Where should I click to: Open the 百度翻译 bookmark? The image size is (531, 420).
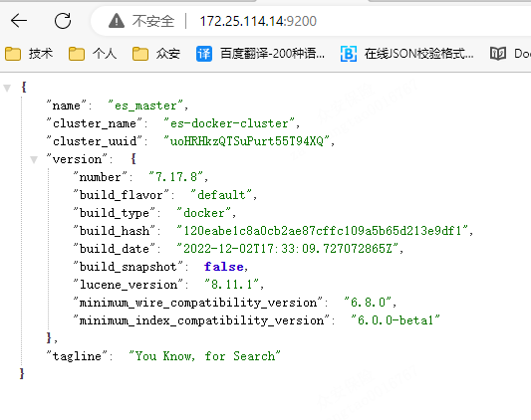tap(260, 54)
